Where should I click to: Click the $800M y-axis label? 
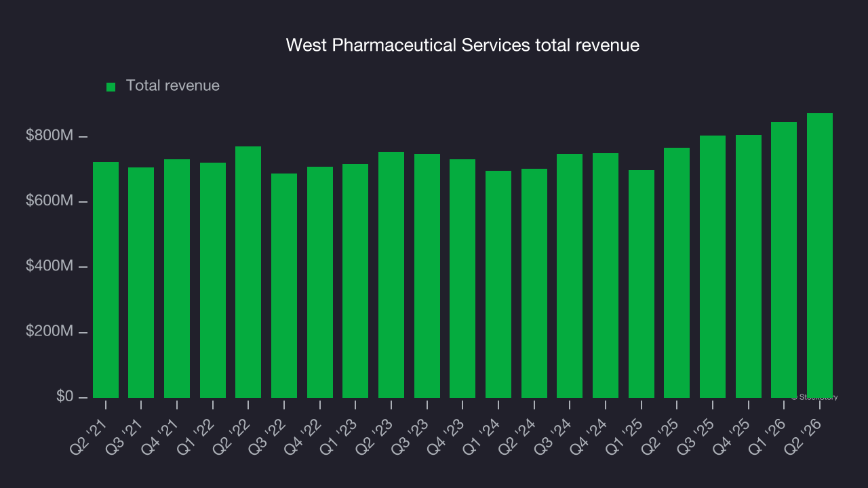(50, 136)
